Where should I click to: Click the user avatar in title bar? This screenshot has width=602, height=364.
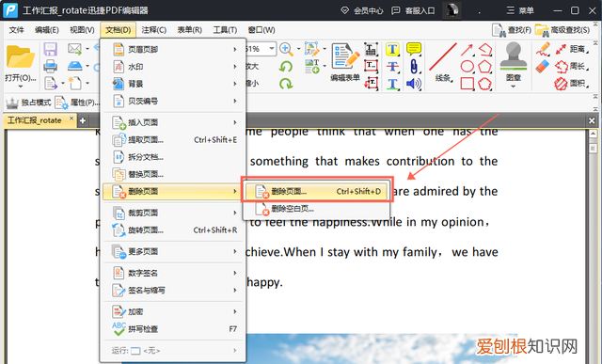tap(451, 10)
